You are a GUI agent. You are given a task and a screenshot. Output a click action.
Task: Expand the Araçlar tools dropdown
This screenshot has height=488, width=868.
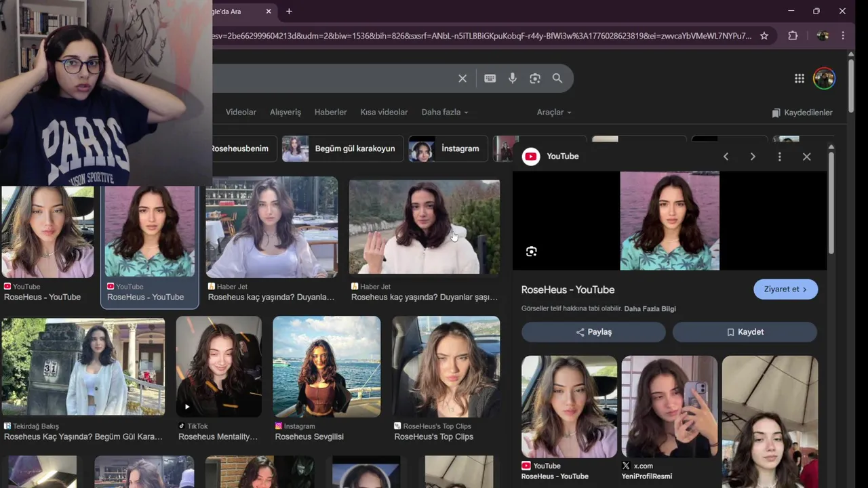[554, 113]
